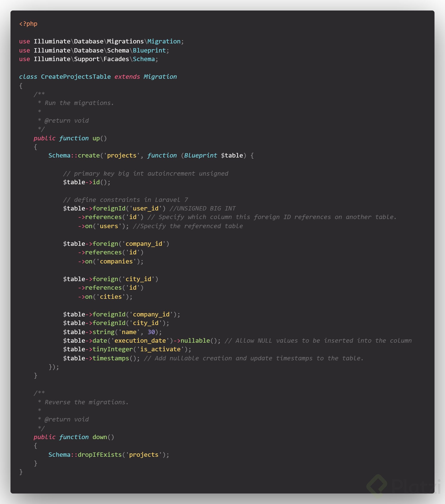Click '// define constraints in Laravel 7' comment
445x504 pixels.
pyautogui.click(x=125, y=200)
